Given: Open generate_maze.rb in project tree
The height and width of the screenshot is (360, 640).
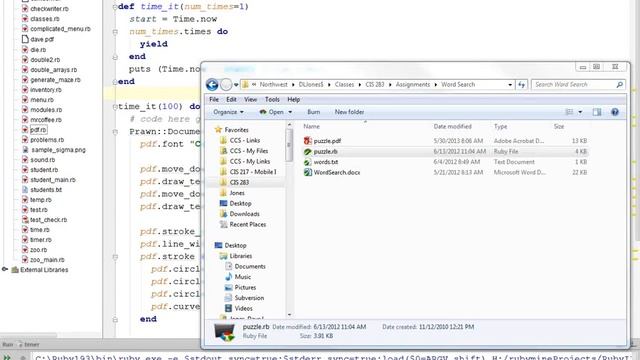Looking at the screenshot, I should 55,80.
